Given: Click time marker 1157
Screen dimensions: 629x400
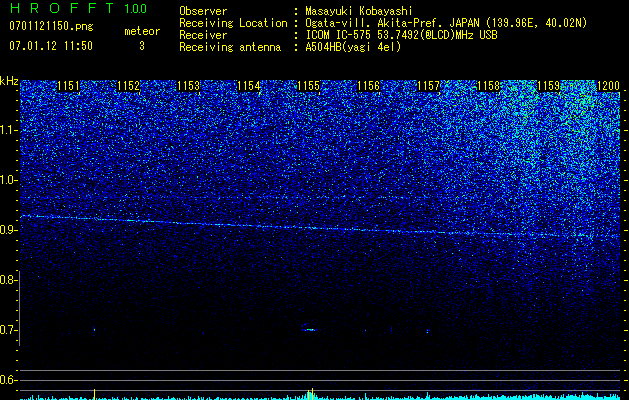Looking at the screenshot, I should [428, 86].
